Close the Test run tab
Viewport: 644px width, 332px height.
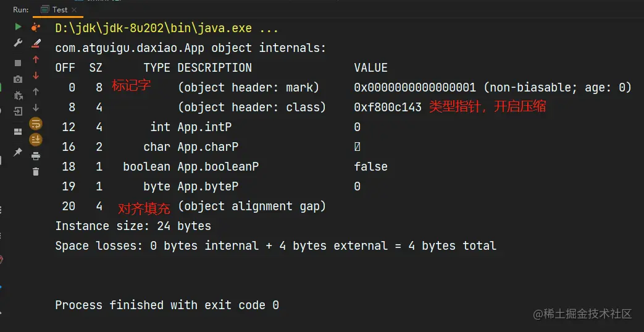coord(74,10)
